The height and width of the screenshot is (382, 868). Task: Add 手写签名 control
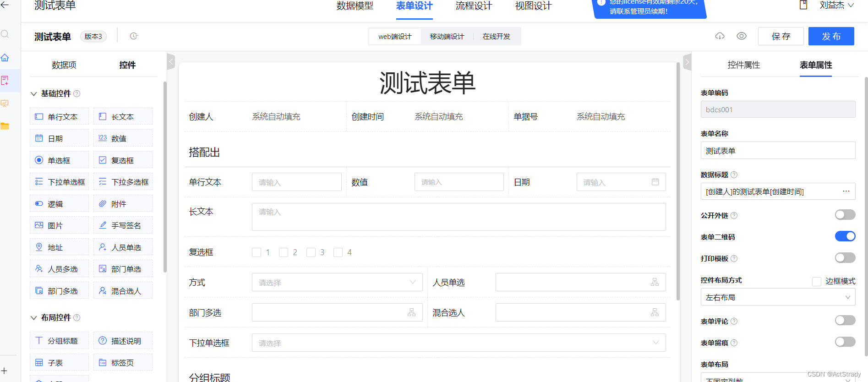[x=123, y=225]
